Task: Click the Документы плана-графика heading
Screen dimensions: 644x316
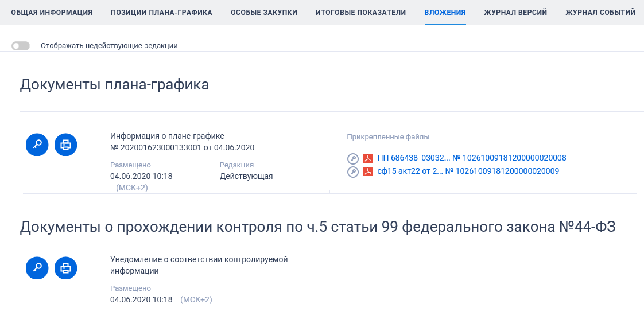Action: 115,84
